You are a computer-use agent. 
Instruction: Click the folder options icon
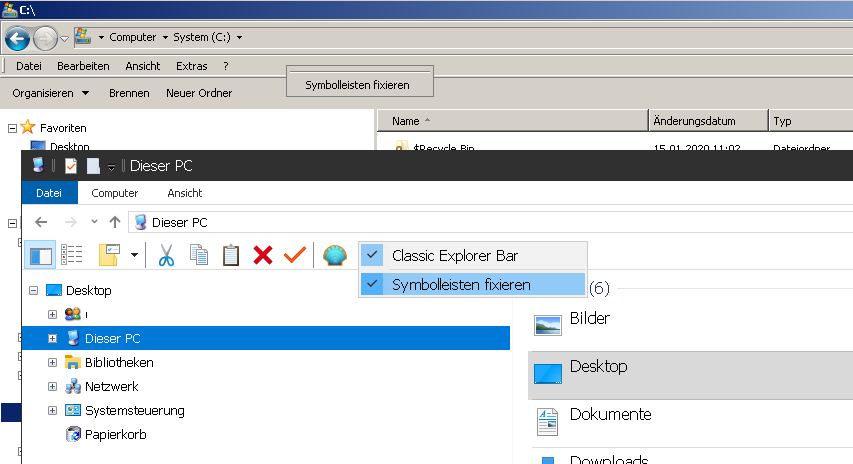(x=109, y=255)
